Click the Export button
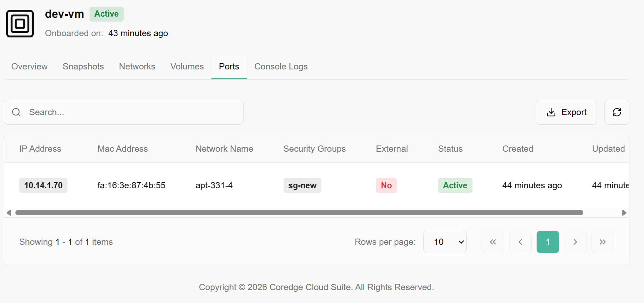Viewport: 644px width, 303px height. [566, 112]
